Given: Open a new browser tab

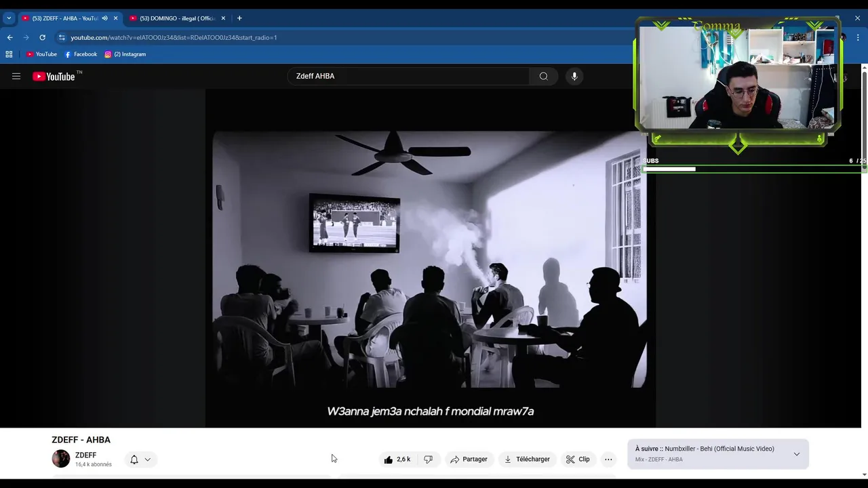Looking at the screenshot, I should pos(239,18).
